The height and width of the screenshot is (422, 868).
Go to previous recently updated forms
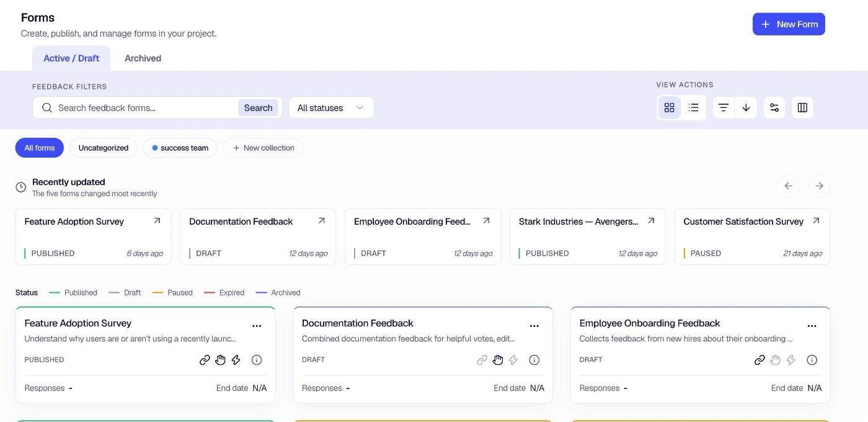tap(788, 186)
